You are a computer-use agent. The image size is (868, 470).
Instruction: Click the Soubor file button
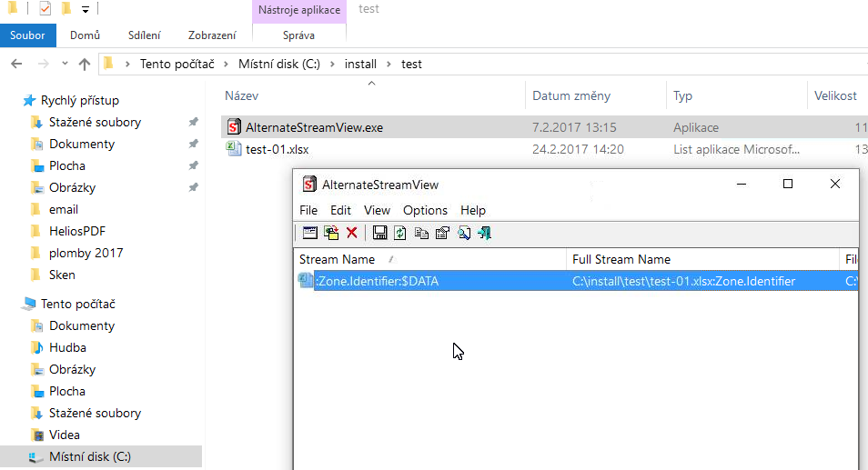pos(27,35)
